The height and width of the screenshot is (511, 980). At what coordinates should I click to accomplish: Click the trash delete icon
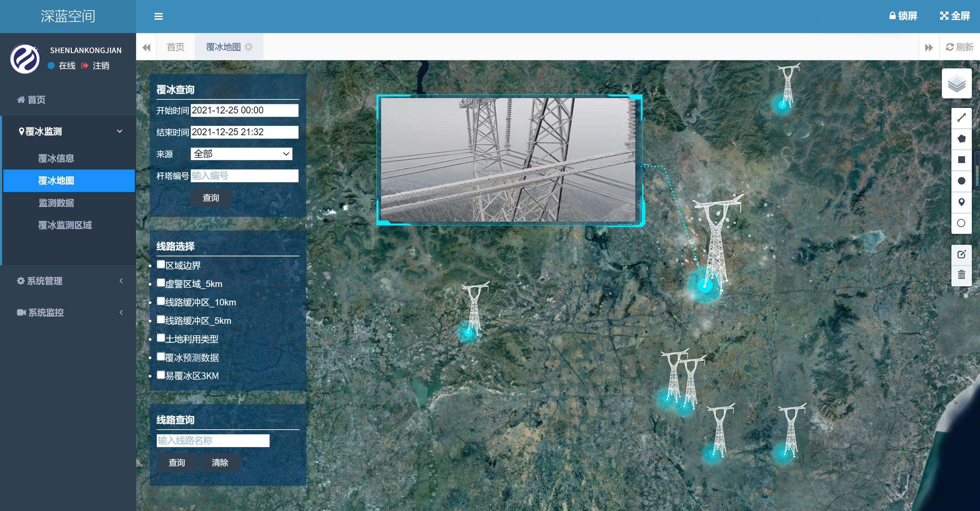coord(961,275)
